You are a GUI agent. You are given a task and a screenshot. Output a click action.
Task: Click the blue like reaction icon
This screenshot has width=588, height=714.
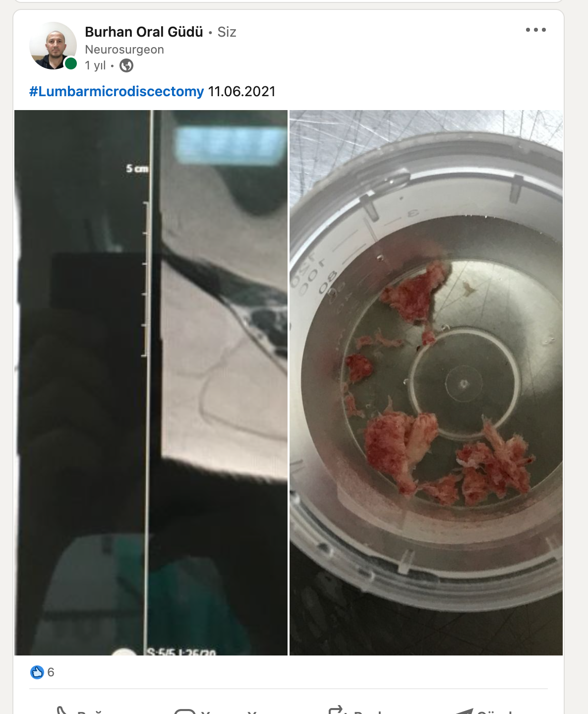[37, 672]
